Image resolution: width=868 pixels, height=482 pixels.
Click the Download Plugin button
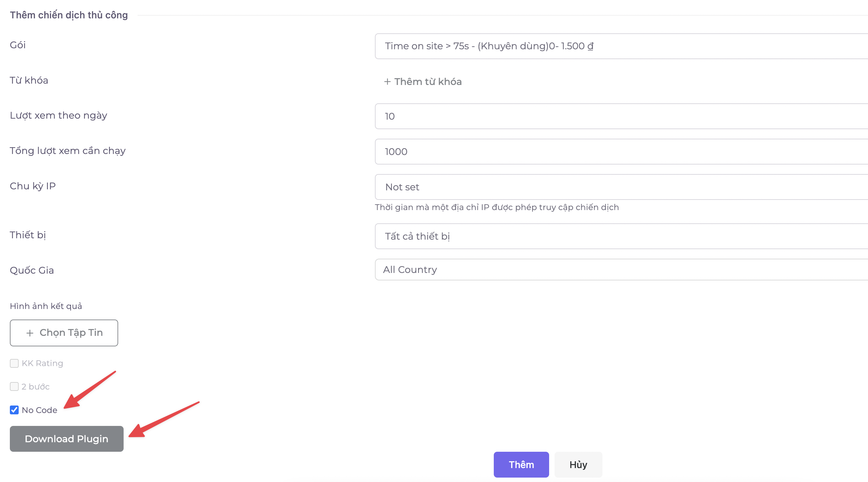tap(67, 439)
